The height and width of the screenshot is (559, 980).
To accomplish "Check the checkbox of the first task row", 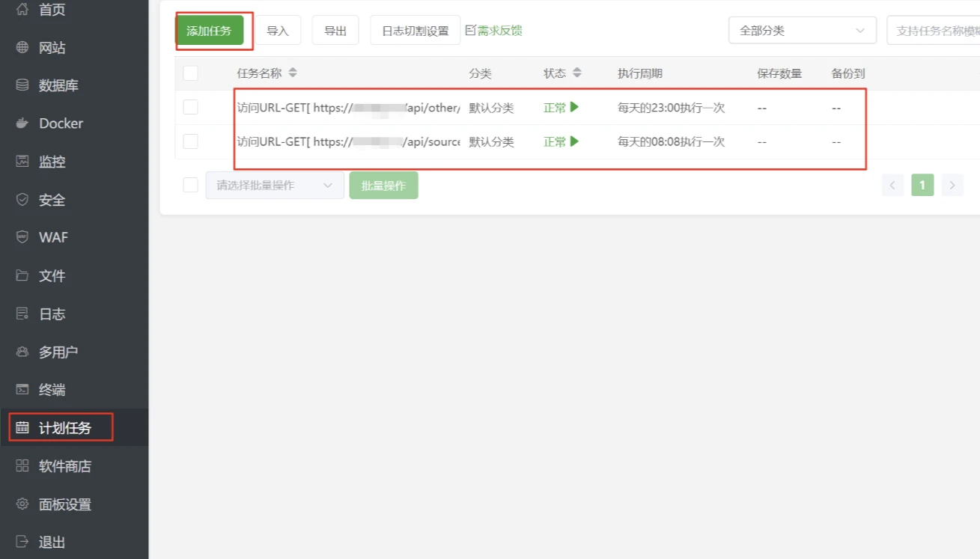I will click(x=191, y=107).
